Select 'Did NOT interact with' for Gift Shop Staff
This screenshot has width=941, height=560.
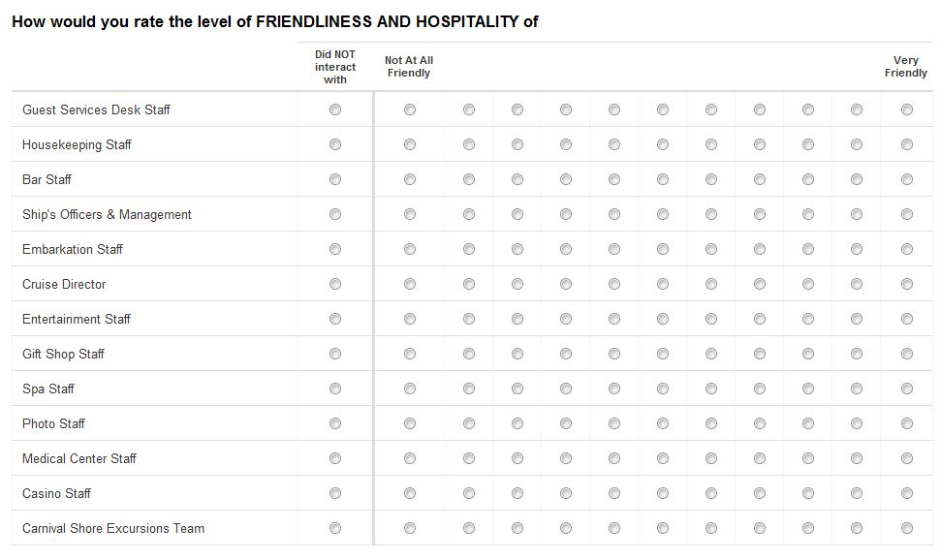tap(335, 354)
